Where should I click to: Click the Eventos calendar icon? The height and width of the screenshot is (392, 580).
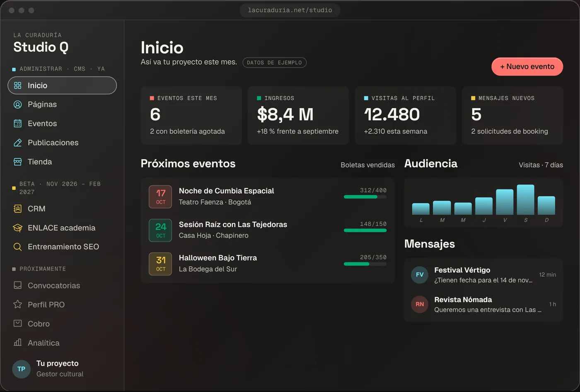click(17, 123)
